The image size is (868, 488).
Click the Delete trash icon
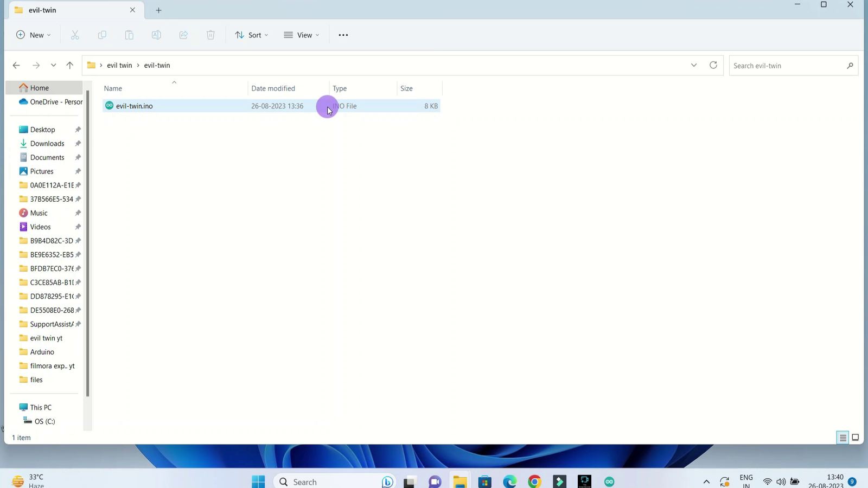click(210, 35)
